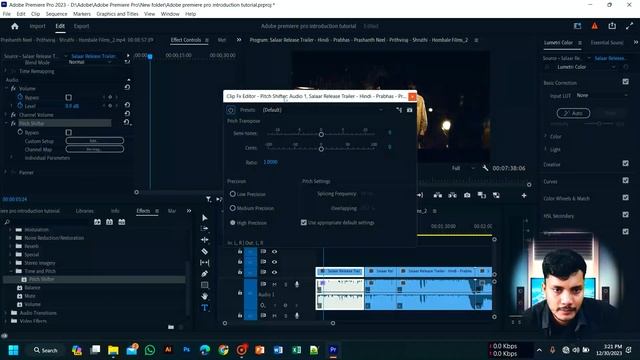640x360 pixels.
Task: Select the Ripple Edit tool
Action: click(205, 240)
